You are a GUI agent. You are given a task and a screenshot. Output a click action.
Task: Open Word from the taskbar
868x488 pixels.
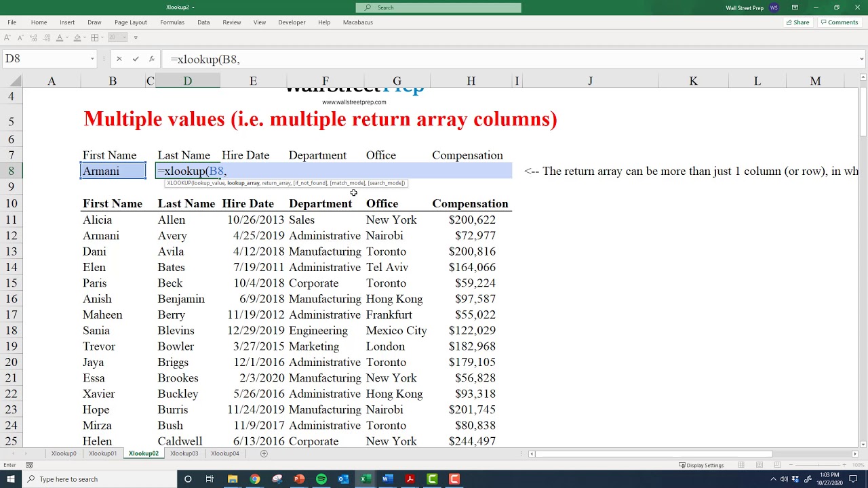387,479
